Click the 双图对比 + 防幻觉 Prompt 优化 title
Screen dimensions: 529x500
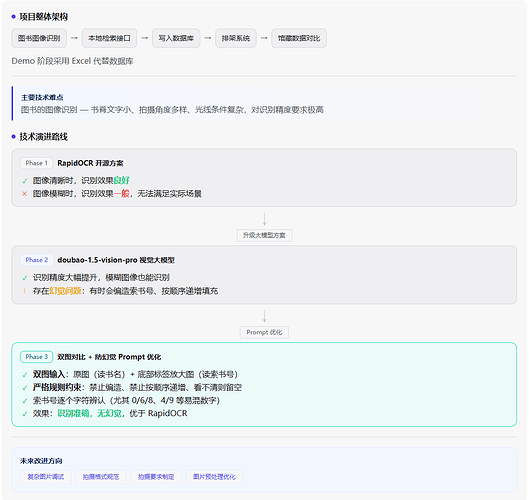pos(109,357)
